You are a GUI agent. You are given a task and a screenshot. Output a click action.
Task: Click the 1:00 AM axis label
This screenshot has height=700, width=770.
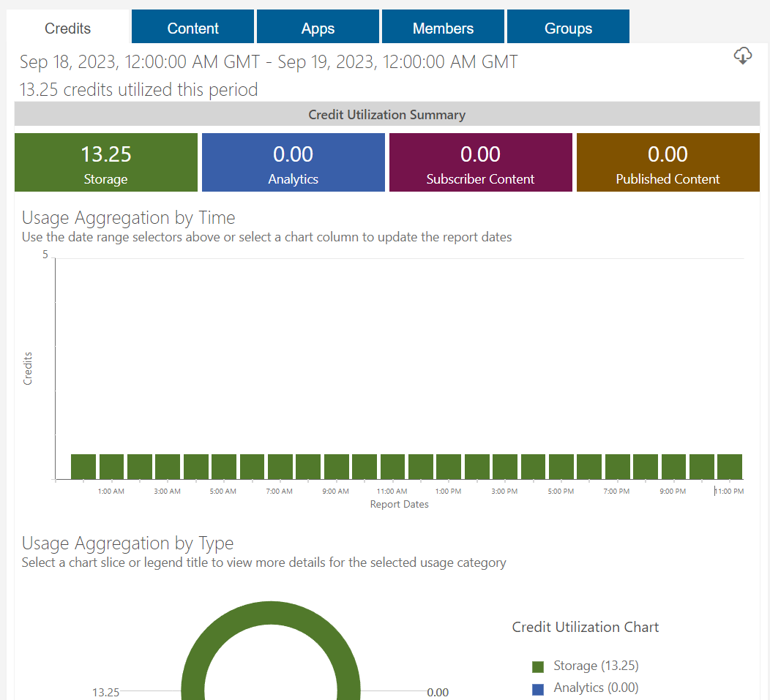(x=111, y=491)
